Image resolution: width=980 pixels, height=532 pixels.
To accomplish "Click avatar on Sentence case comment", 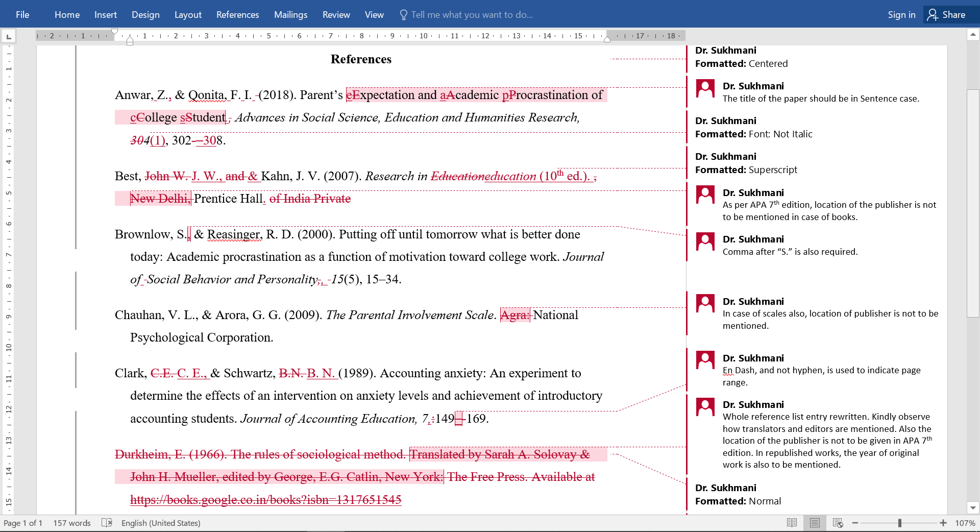I will coord(705,89).
